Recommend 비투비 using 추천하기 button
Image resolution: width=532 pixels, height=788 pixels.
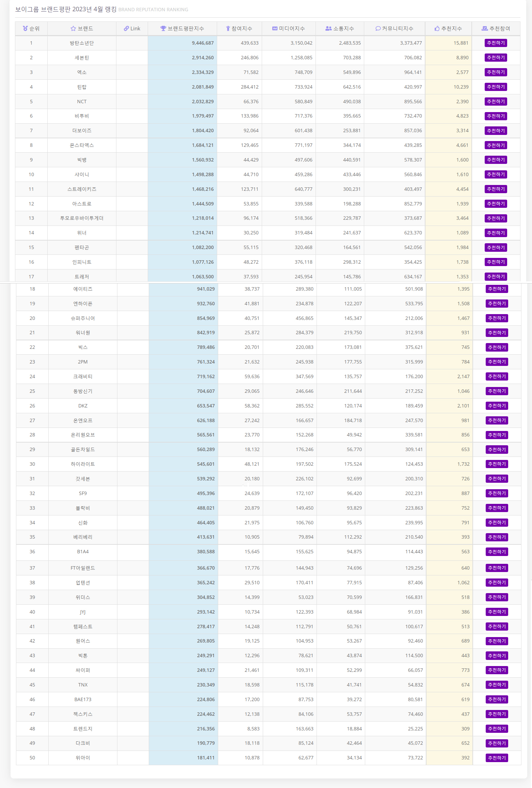click(496, 116)
